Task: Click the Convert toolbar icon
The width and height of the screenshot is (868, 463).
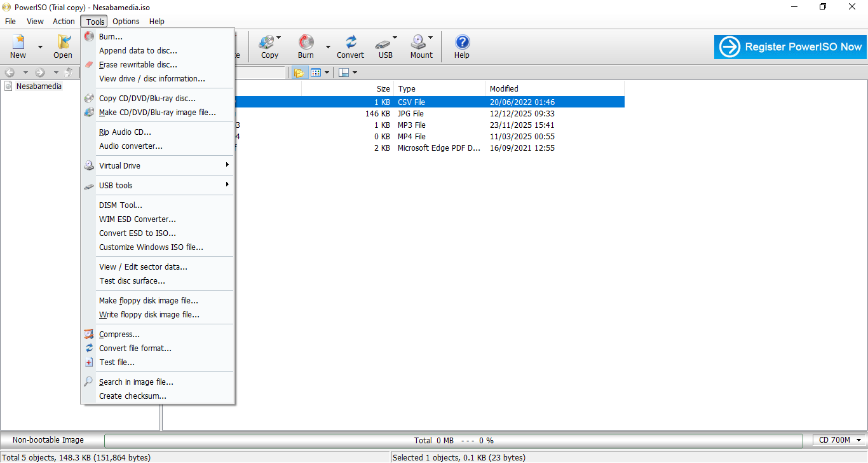Action: pyautogui.click(x=350, y=46)
